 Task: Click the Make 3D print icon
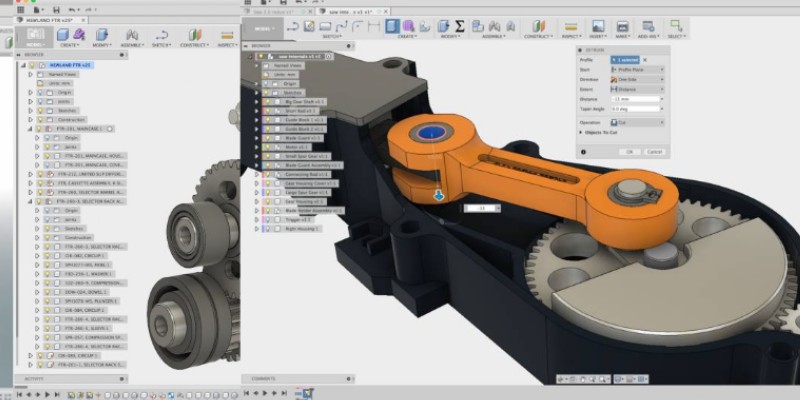pyautogui.click(x=622, y=26)
